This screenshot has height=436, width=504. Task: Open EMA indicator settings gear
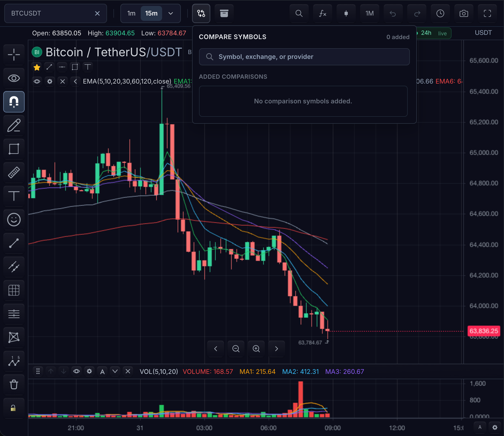50,81
